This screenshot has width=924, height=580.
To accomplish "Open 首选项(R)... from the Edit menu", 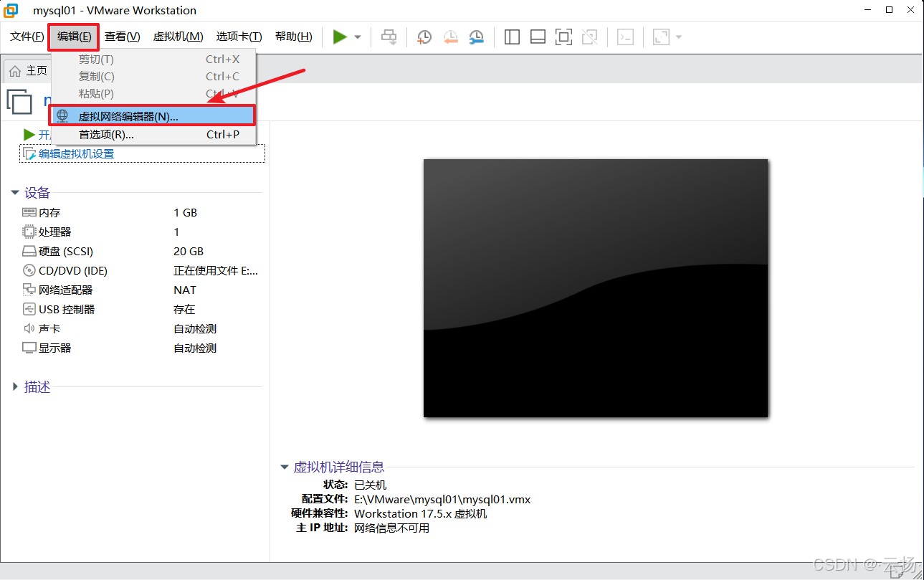I will coord(153,134).
